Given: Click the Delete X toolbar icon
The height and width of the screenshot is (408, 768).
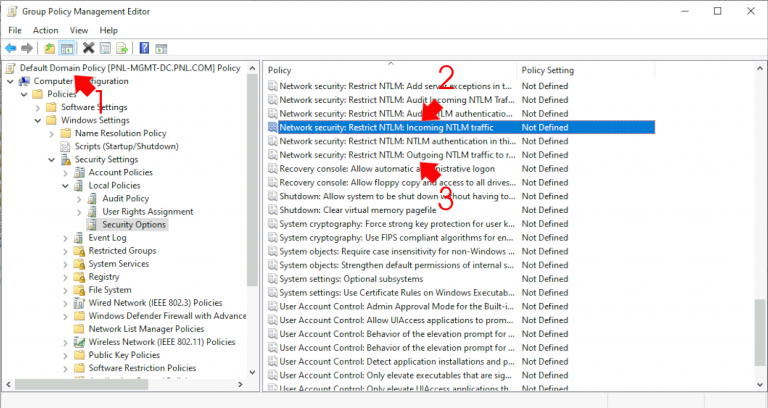Looking at the screenshot, I should click(x=88, y=47).
